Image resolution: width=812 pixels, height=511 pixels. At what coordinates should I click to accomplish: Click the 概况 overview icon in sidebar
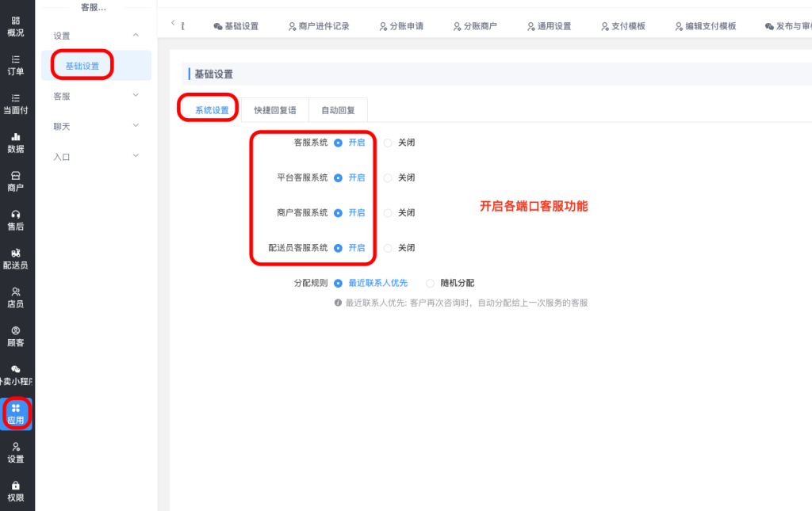16,21
